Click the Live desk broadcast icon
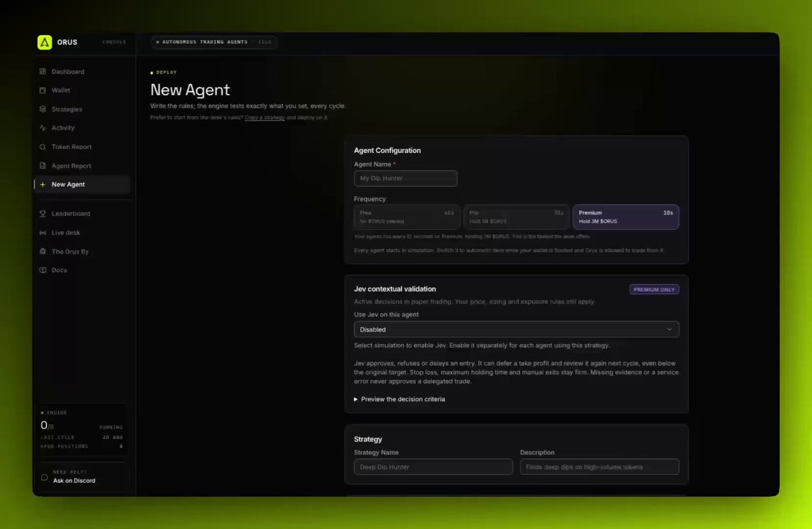 43,233
